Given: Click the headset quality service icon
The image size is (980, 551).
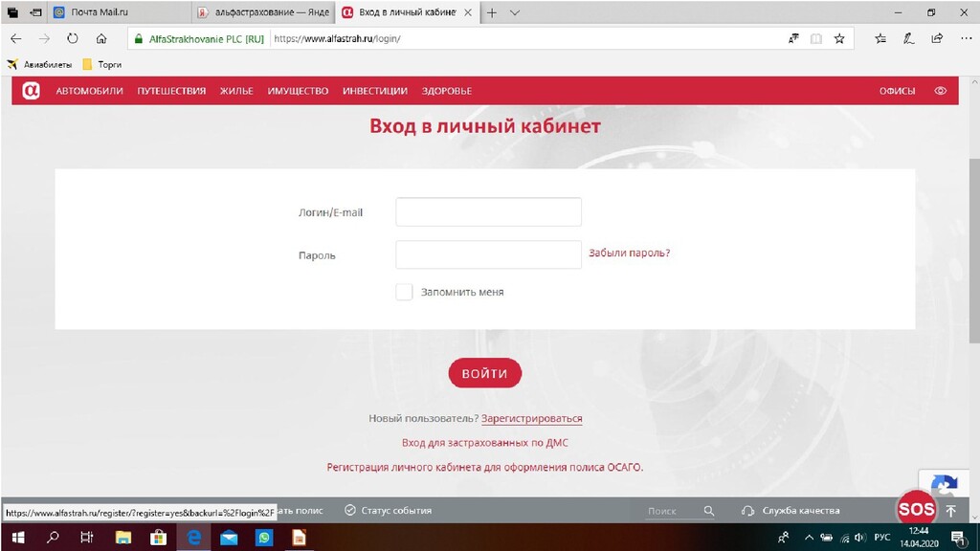Looking at the screenshot, I should [x=747, y=511].
